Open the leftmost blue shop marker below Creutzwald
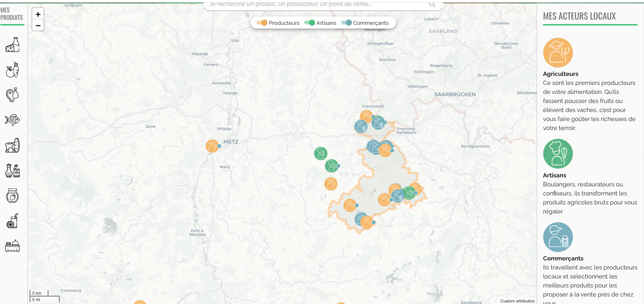 coord(361,126)
